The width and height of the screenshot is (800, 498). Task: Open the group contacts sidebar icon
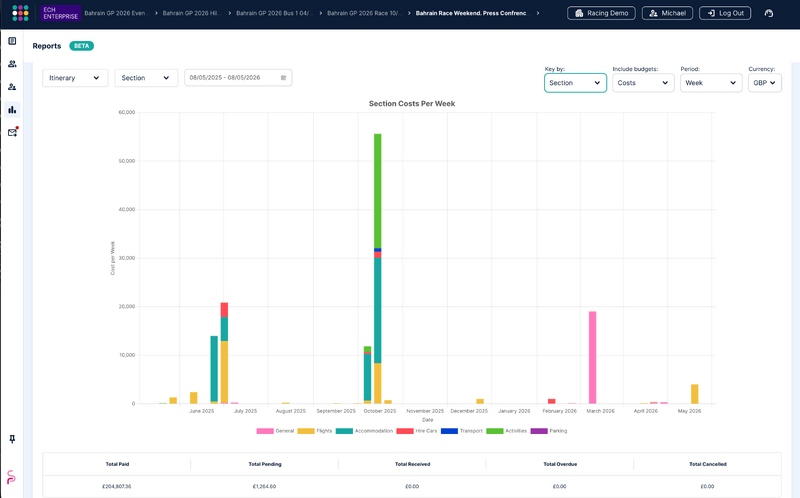click(12, 64)
